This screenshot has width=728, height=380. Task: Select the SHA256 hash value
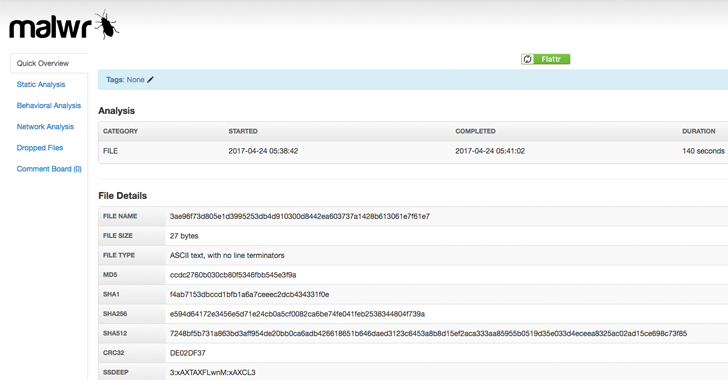[297, 314]
